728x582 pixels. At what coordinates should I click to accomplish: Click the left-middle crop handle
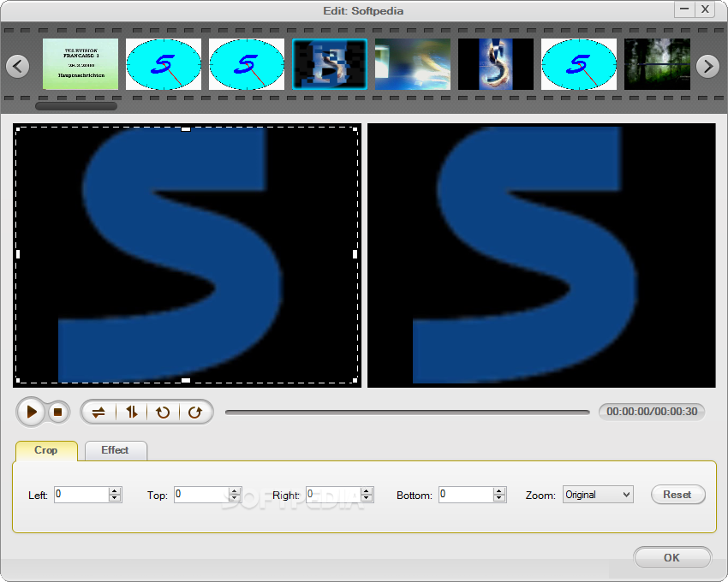tap(18, 254)
